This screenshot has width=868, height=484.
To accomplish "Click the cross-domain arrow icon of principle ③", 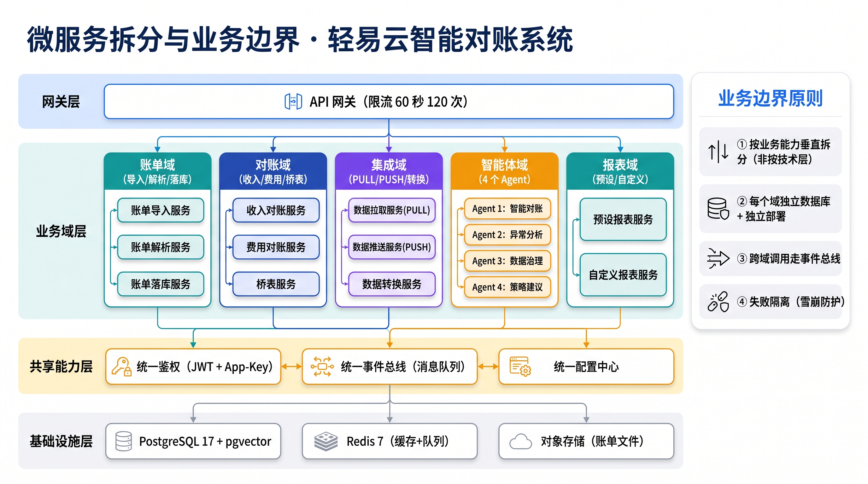I will pos(718,258).
